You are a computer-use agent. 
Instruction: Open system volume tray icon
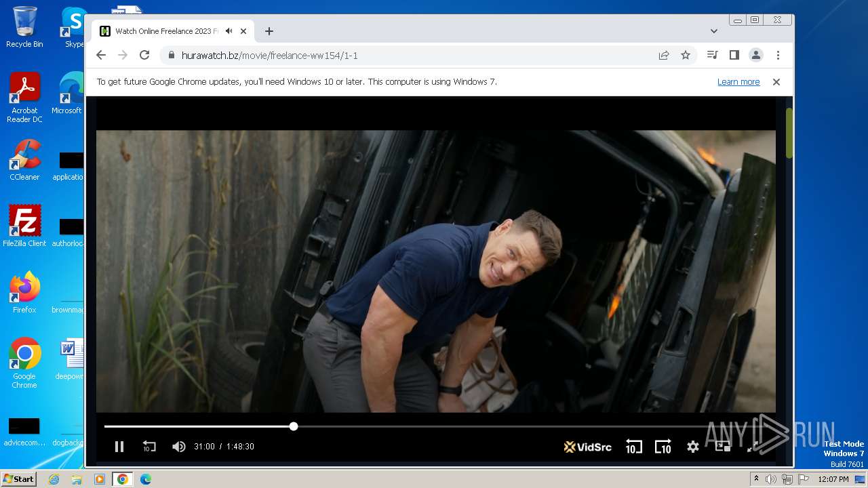click(771, 479)
